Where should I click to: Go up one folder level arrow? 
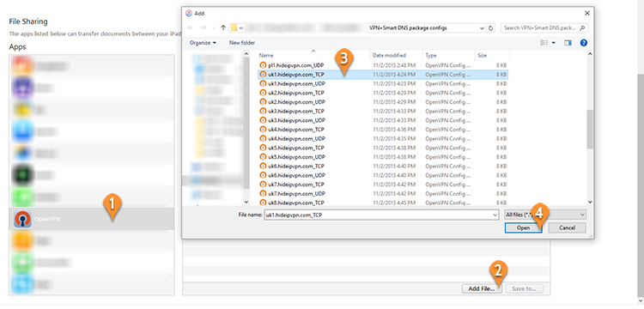(x=223, y=28)
